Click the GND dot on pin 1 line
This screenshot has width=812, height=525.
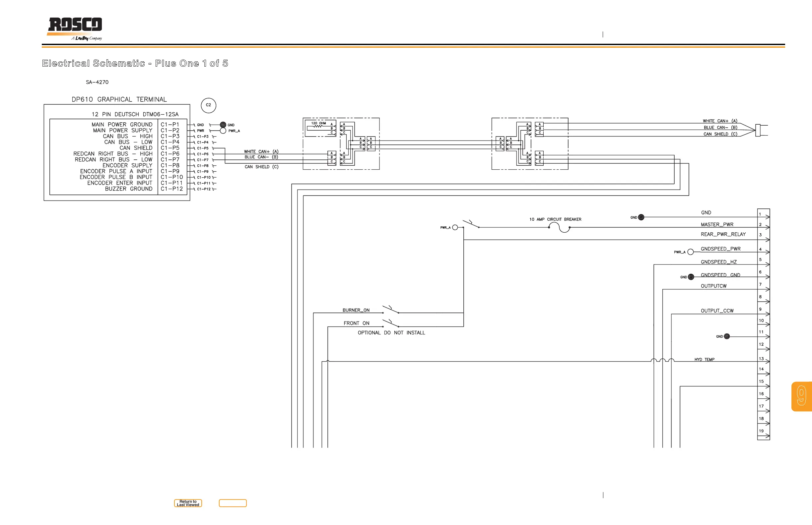tap(641, 217)
